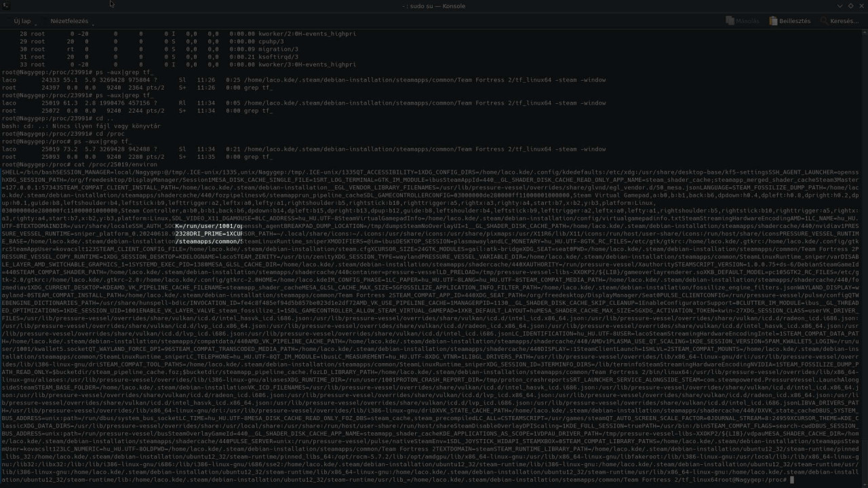Open a new tab with Új lap

point(22,21)
